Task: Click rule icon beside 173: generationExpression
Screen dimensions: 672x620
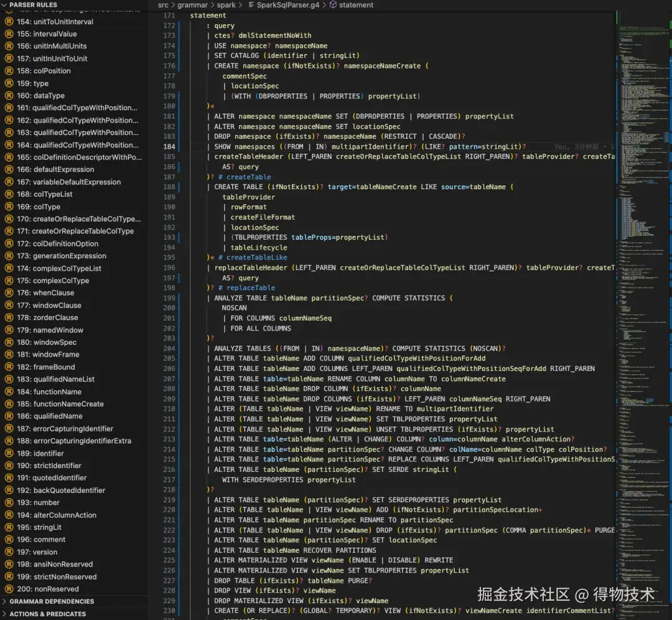Action: (9, 256)
